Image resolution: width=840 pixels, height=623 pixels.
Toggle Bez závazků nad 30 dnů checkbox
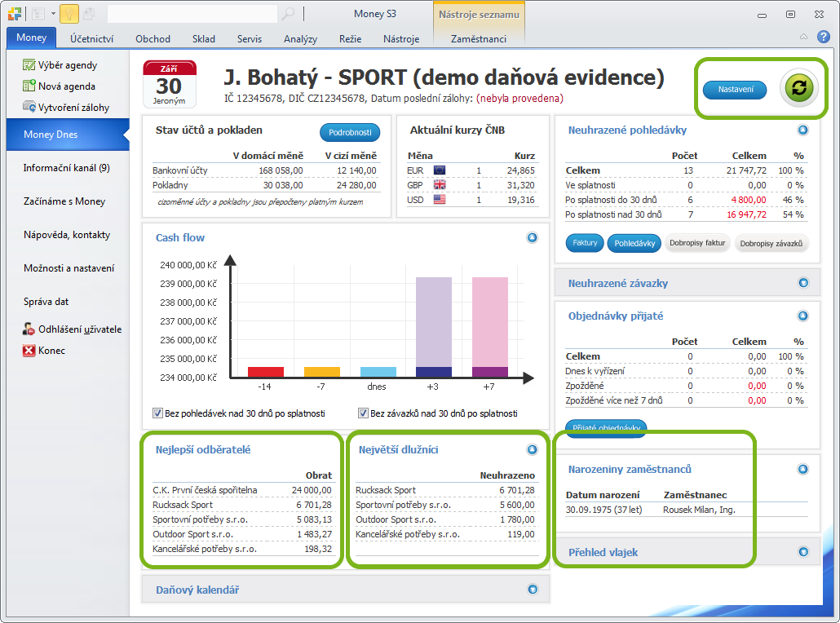coord(363,413)
